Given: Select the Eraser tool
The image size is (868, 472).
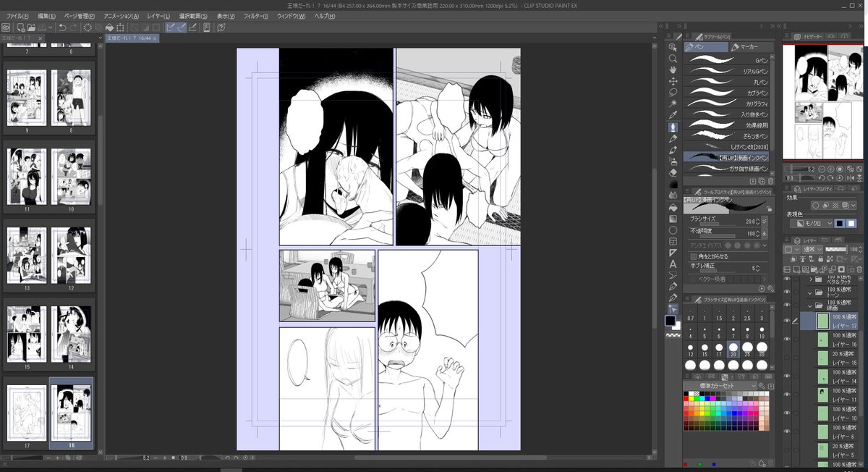Looking at the screenshot, I should (673, 172).
